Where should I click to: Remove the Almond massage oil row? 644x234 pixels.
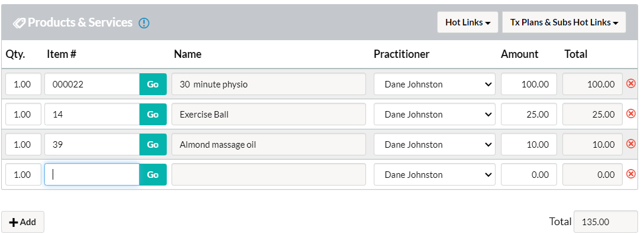[x=630, y=144]
